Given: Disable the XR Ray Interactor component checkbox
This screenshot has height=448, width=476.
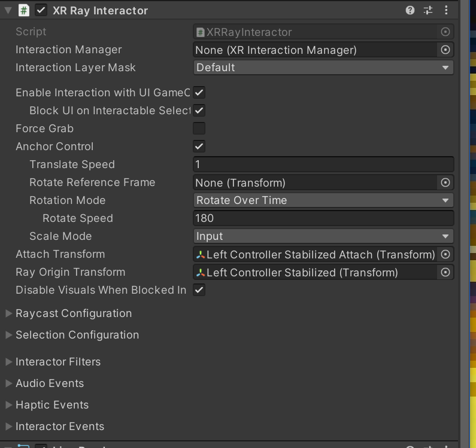Looking at the screenshot, I should click(x=41, y=10).
